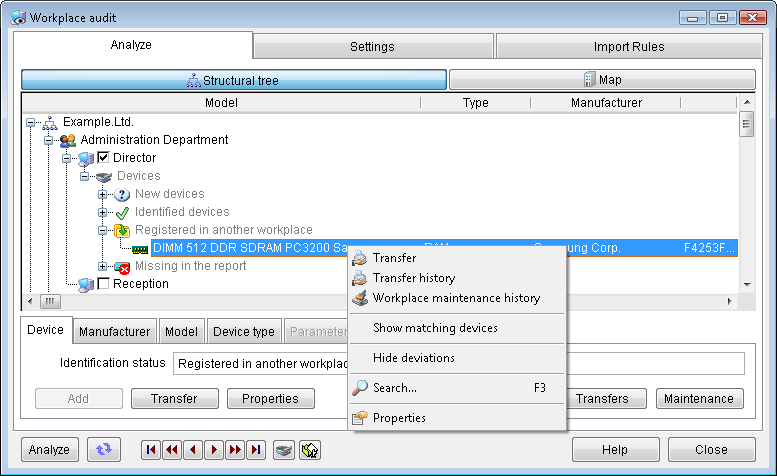Click the Registered in another workplace folder icon
This screenshot has height=476, width=777.
(x=122, y=230)
